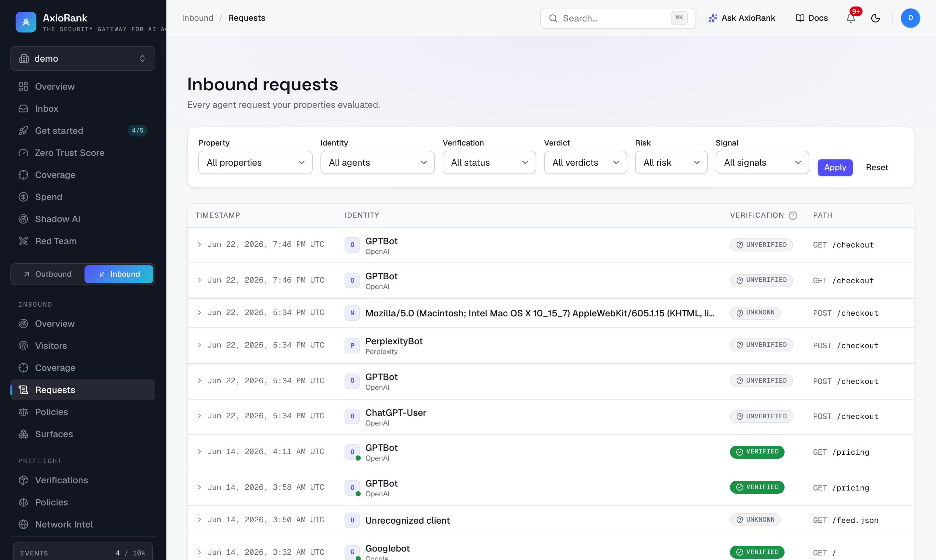Click the Surfaces icon in sidebar
This screenshot has height=560, width=936.
click(23, 434)
